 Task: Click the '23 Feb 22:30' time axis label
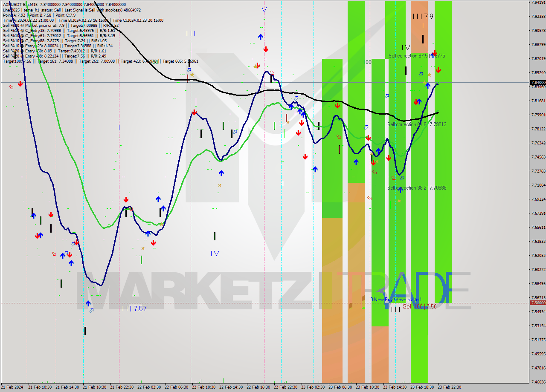click(x=449, y=387)
